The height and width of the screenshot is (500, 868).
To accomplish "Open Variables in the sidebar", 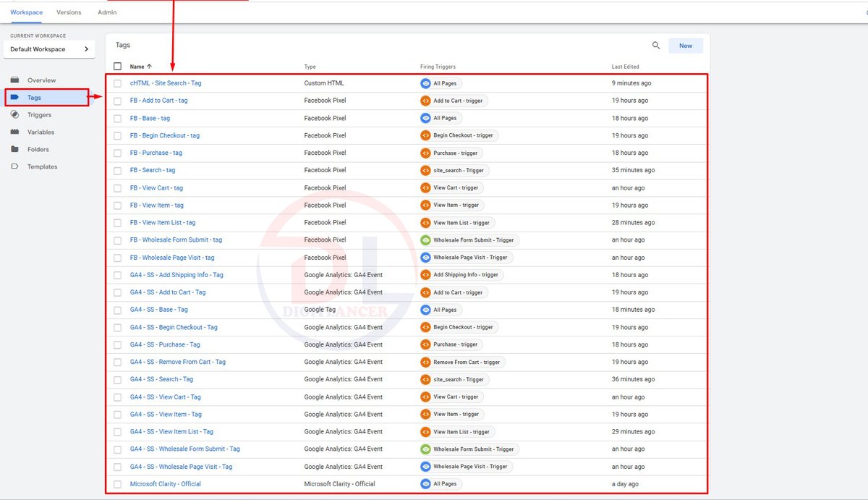I will pos(41,132).
